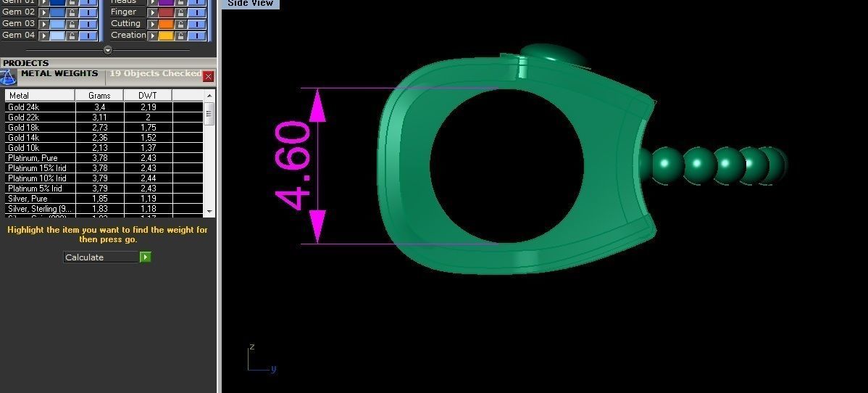
Task: Open the Gem 03 light blue swatch
Action: coord(57,24)
